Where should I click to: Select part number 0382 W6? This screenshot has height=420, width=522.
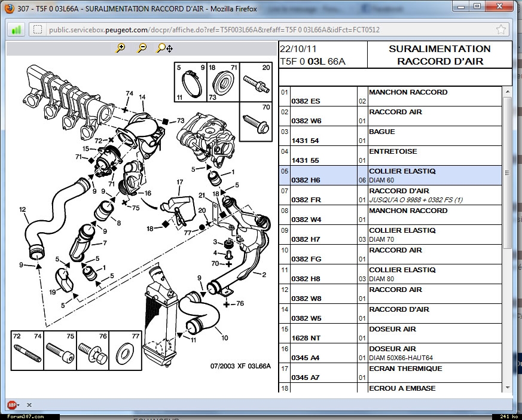(306, 121)
